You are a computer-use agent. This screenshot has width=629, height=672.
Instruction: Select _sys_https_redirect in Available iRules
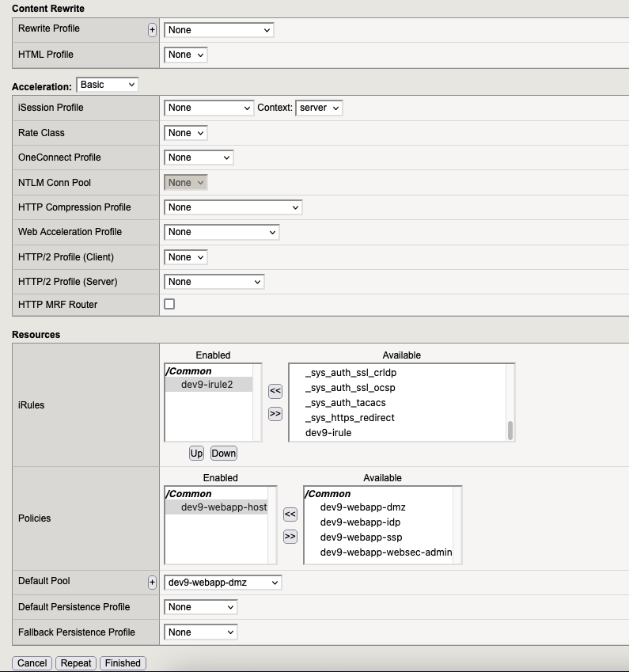350,418
